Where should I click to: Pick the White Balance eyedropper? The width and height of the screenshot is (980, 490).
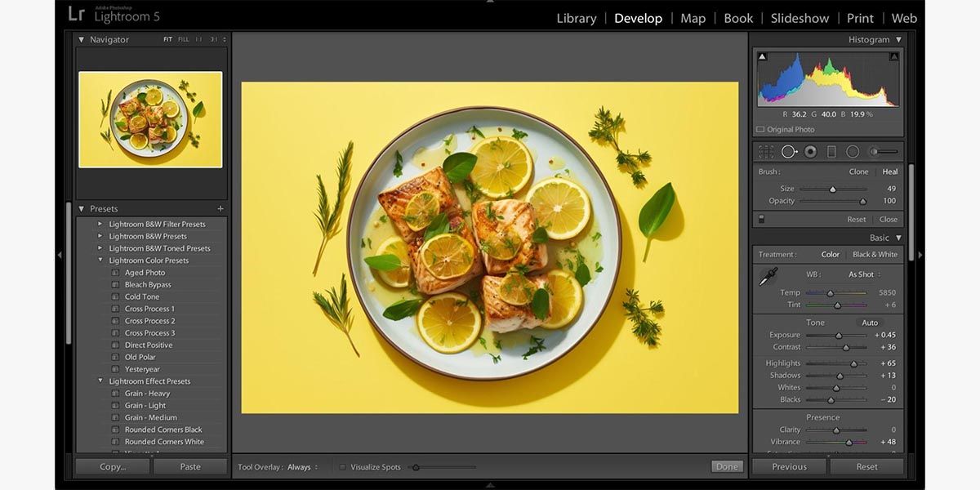768,278
